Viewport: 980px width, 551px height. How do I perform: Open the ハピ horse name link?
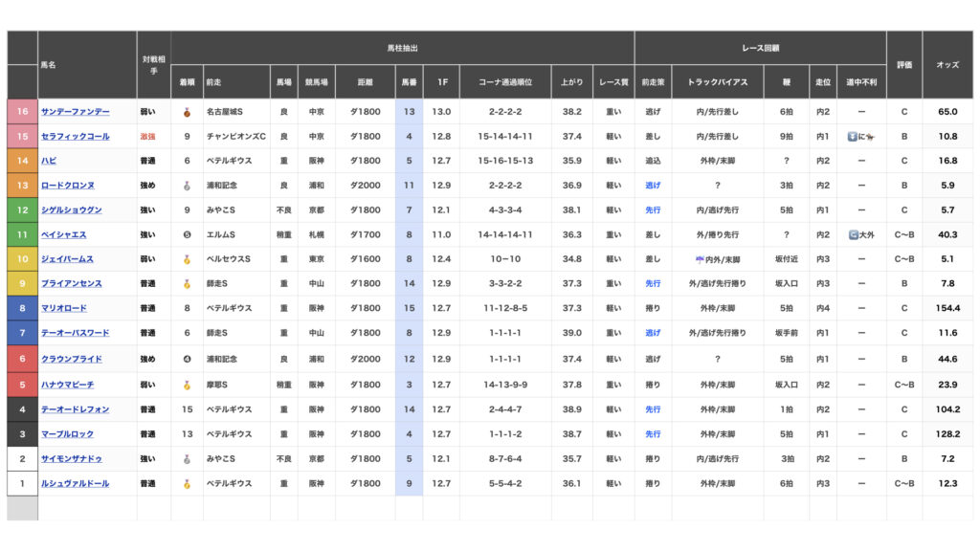coord(49,161)
